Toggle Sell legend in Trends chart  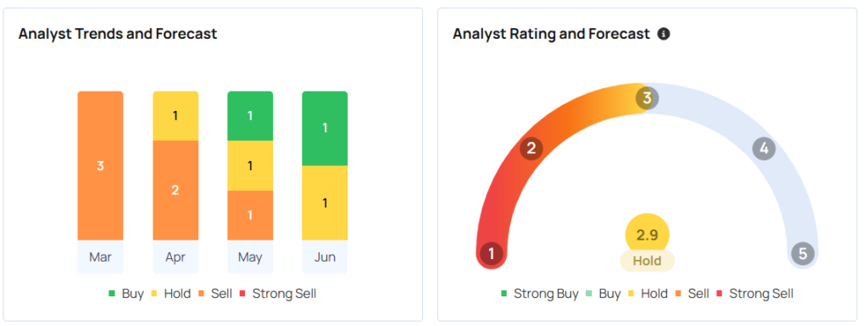(x=214, y=293)
